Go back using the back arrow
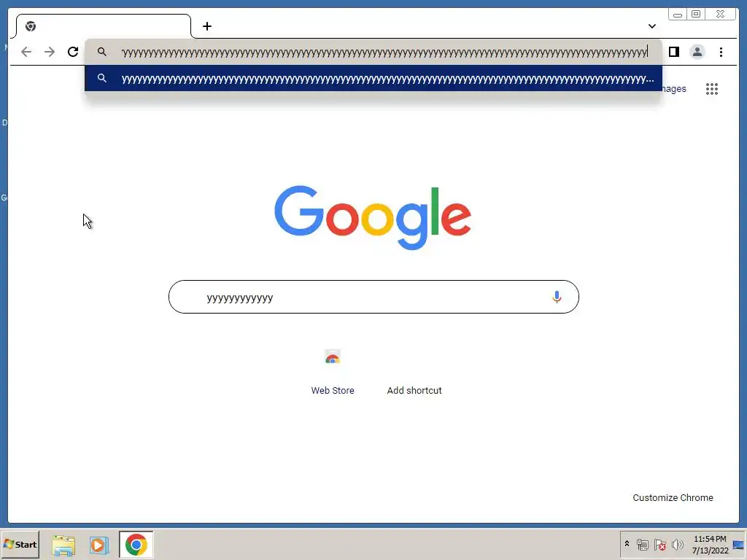Screen dimensions: 747x560 26,52
